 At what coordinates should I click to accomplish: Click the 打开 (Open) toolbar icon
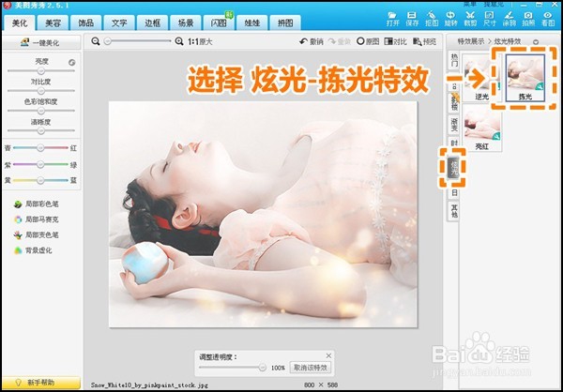[393, 19]
